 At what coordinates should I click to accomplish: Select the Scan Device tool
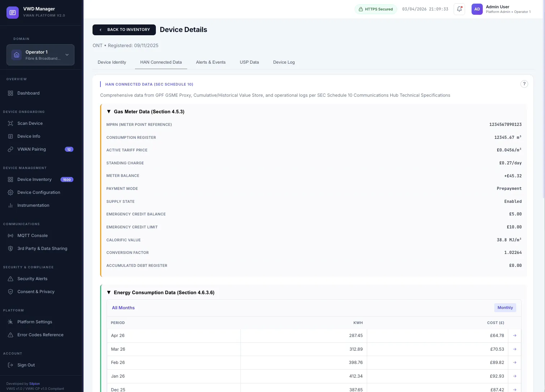pos(30,123)
